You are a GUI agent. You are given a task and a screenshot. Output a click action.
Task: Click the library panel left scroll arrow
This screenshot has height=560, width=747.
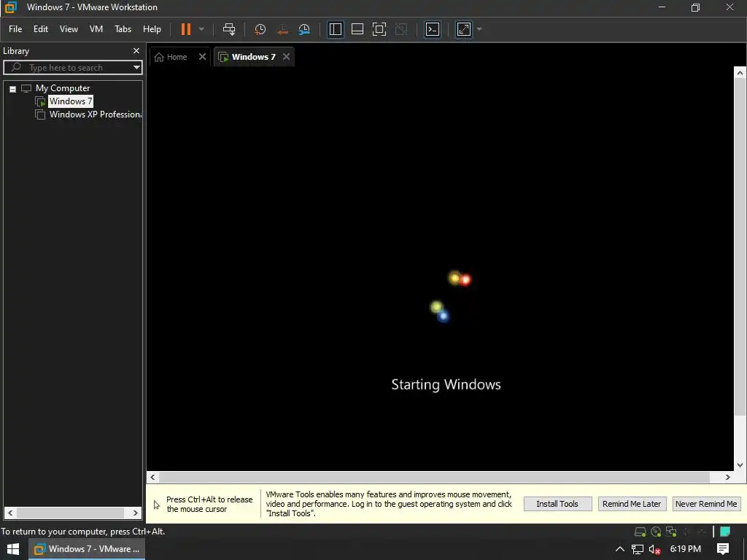tap(10, 513)
